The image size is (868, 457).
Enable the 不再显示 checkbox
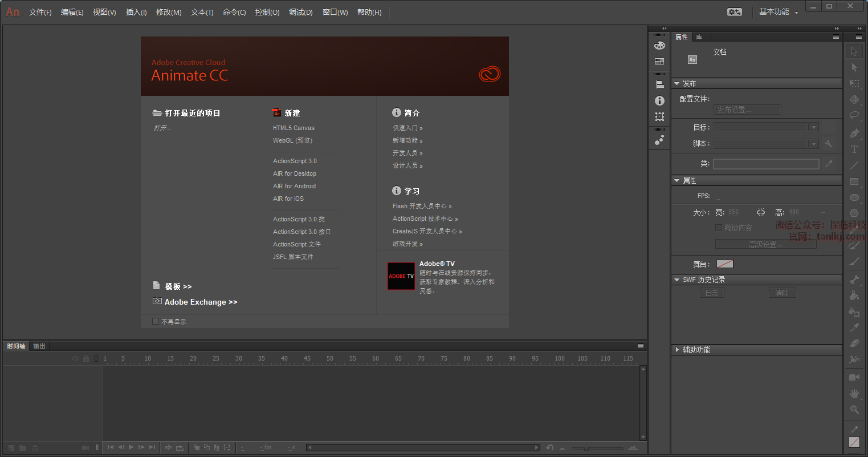156,321
